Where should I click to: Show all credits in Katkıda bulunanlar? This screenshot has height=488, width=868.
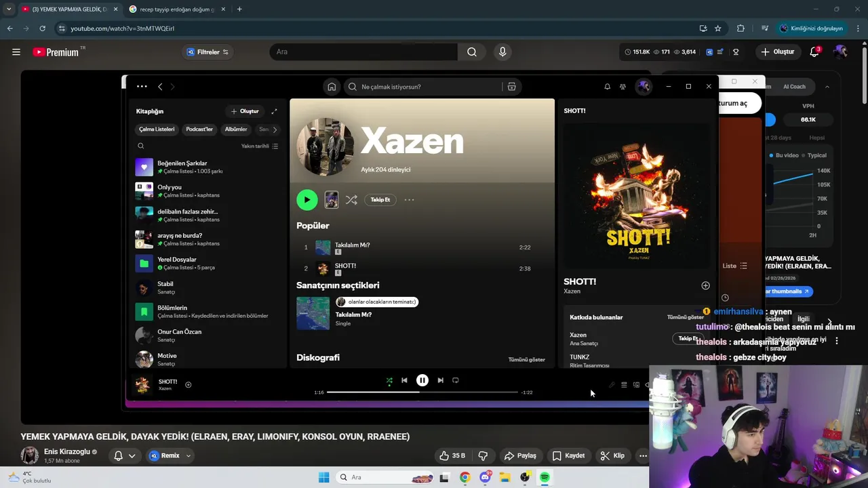point(686,317)
